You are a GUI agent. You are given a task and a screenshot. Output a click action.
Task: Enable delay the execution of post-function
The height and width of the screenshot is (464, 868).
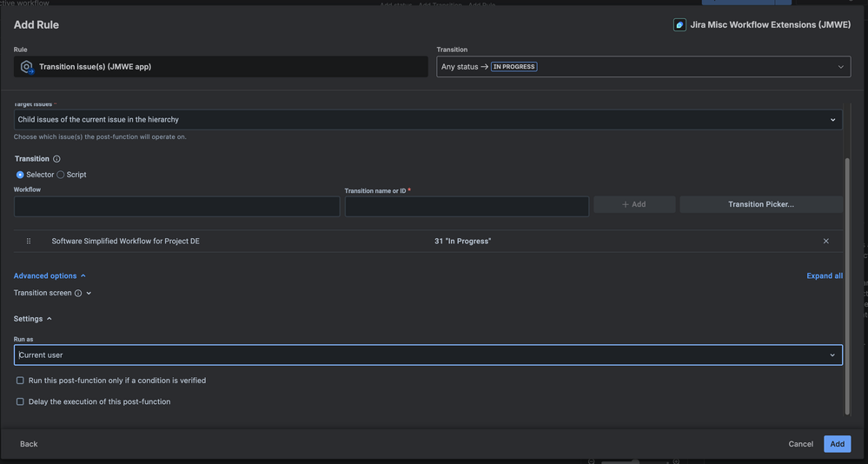pos(20,402)
